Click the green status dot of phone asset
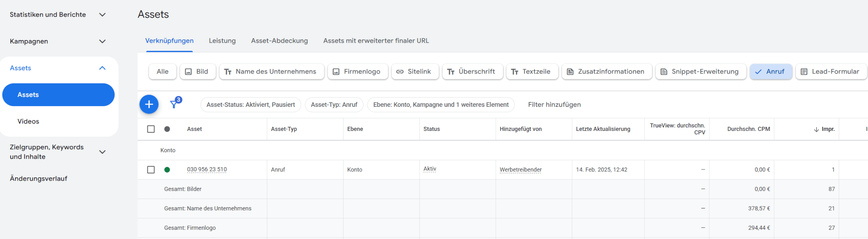Viewport: 868px width, 239px height. 167,170
